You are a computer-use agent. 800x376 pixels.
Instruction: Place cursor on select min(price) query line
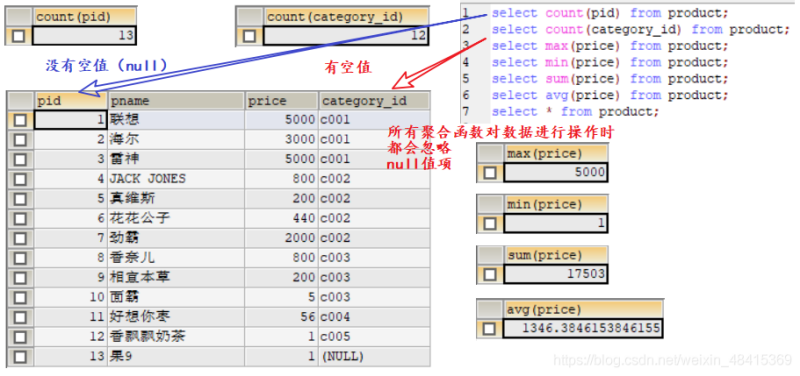click(x=610, y=63)
